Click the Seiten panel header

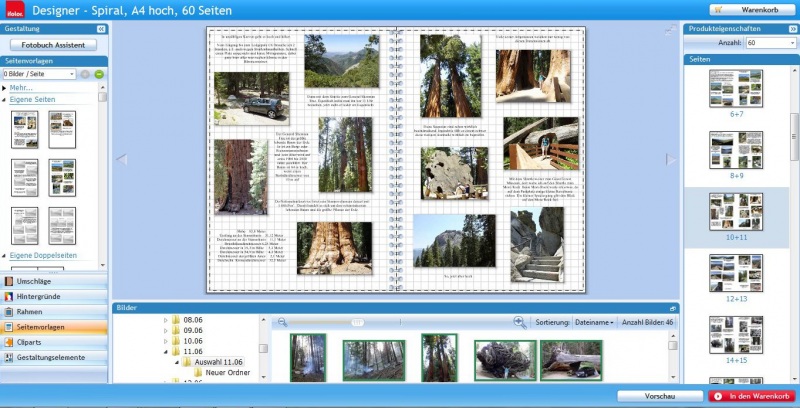pyautogui.click(x=741, y=59)
